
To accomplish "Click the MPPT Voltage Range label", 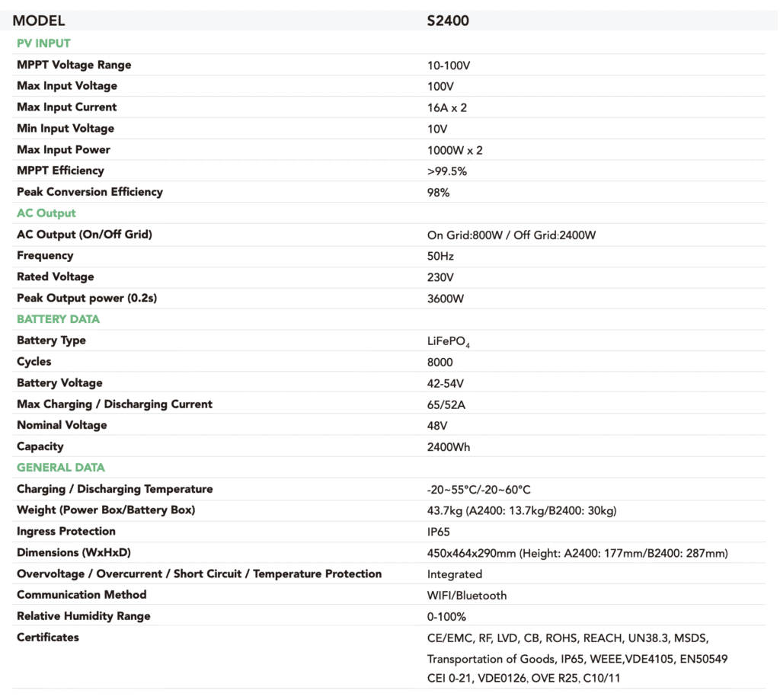I will [74, 65].
